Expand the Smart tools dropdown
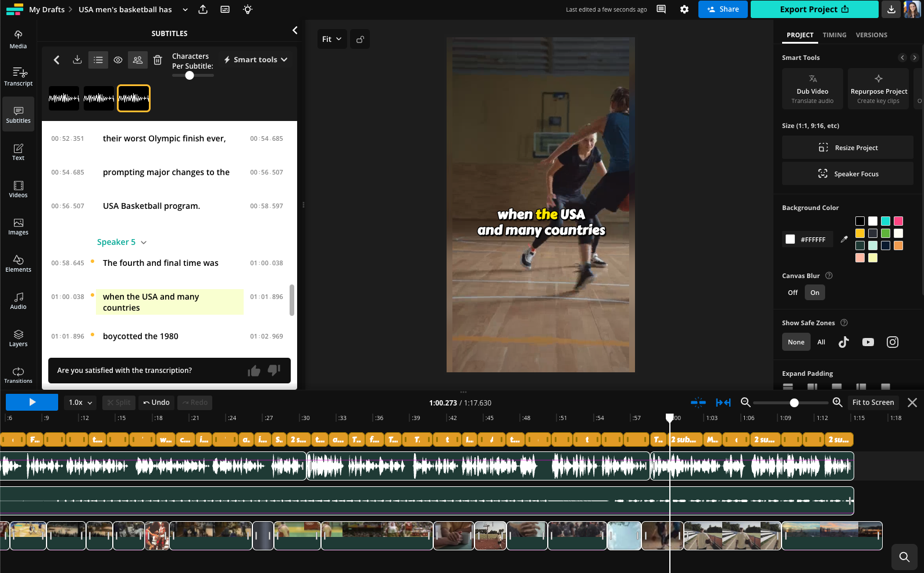924x573 pixels. click(x=256, y=60)
